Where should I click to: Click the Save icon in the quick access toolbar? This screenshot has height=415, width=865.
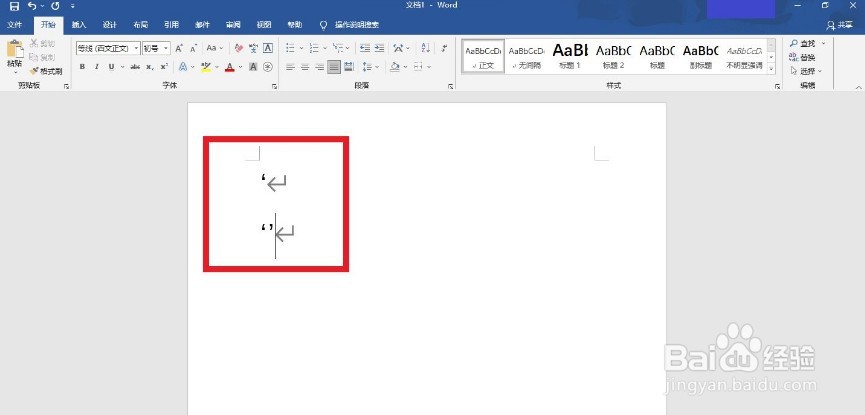click(x=14, y=6)
